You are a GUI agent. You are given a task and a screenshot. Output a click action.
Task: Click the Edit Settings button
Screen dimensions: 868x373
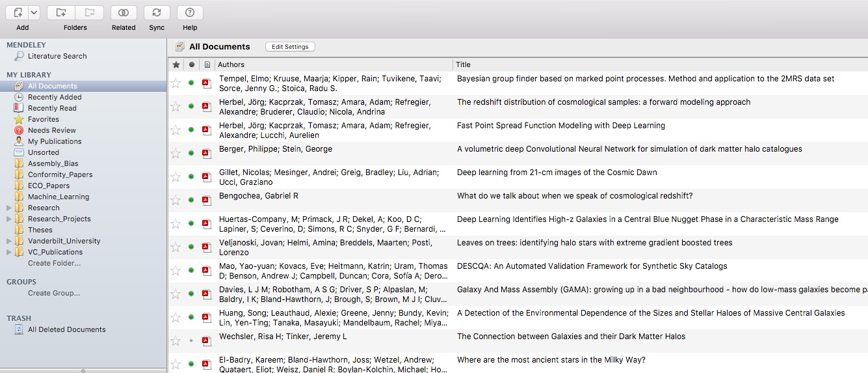point(290,47)
